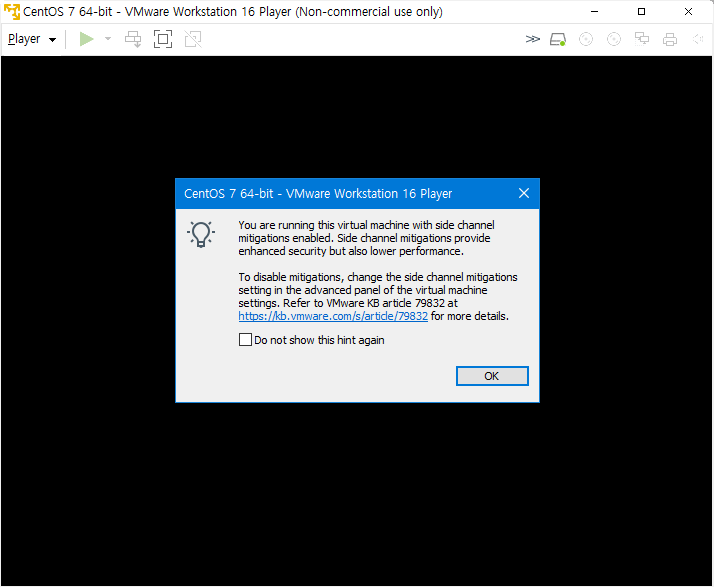
Task: Click the hard disk device icon
Action: pos(558,40)
